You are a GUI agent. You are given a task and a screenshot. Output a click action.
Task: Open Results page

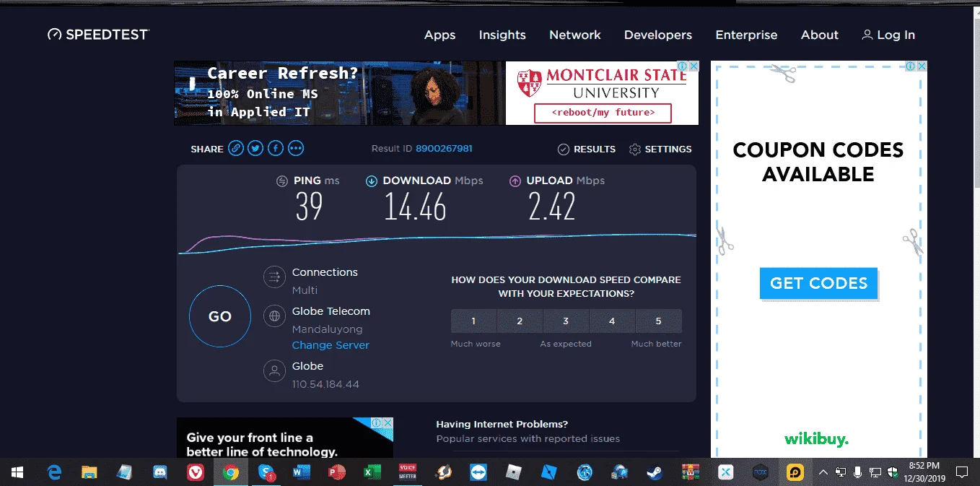pyautogui.click(x=587, y=149)
